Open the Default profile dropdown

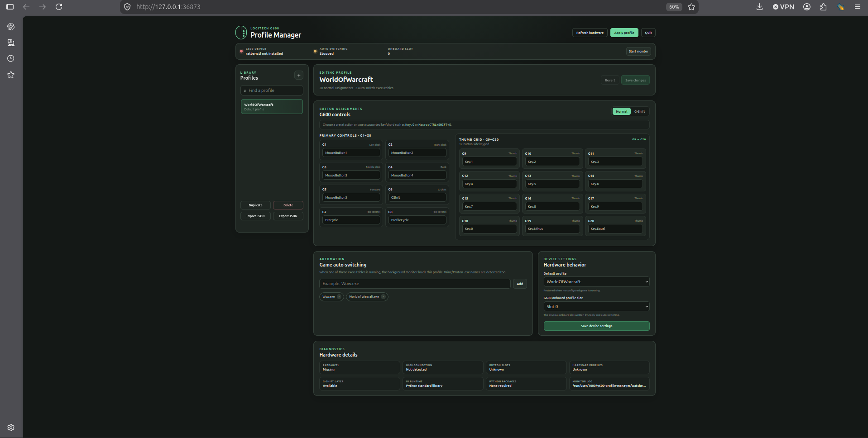[x=596, y=281]
